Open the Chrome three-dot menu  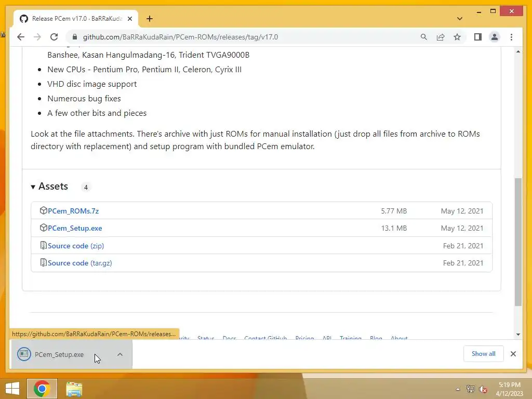point(511,37)
